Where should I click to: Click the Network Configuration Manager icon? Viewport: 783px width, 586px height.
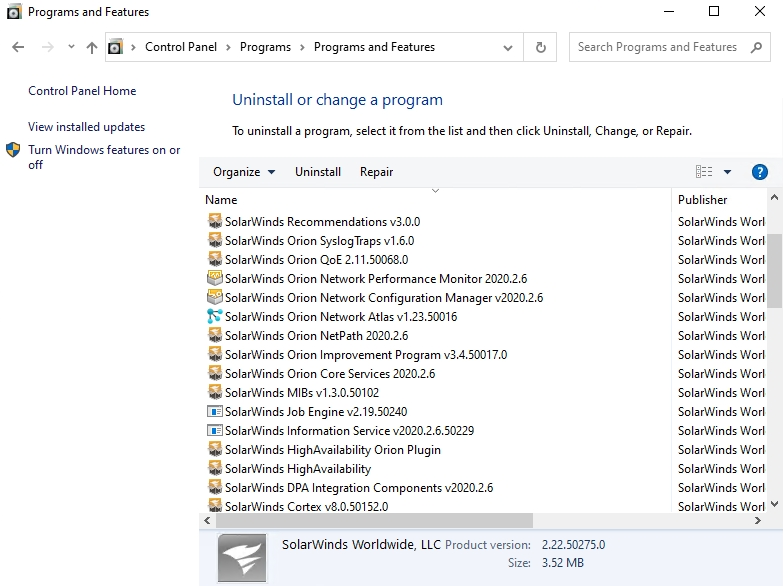(214, 298)
